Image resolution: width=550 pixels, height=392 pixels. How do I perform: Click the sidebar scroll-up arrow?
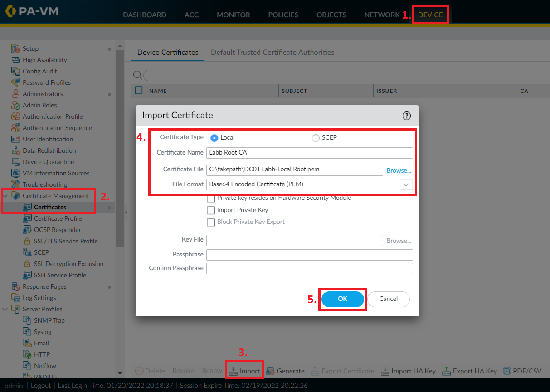tap(120, 45)
